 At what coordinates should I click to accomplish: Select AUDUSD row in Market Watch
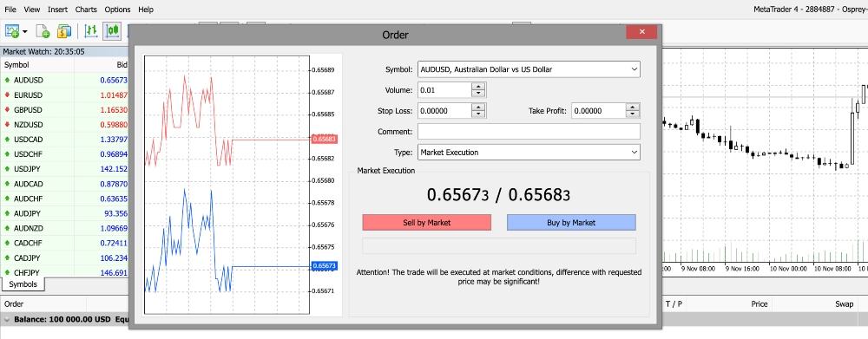click(x=65, y=80)
